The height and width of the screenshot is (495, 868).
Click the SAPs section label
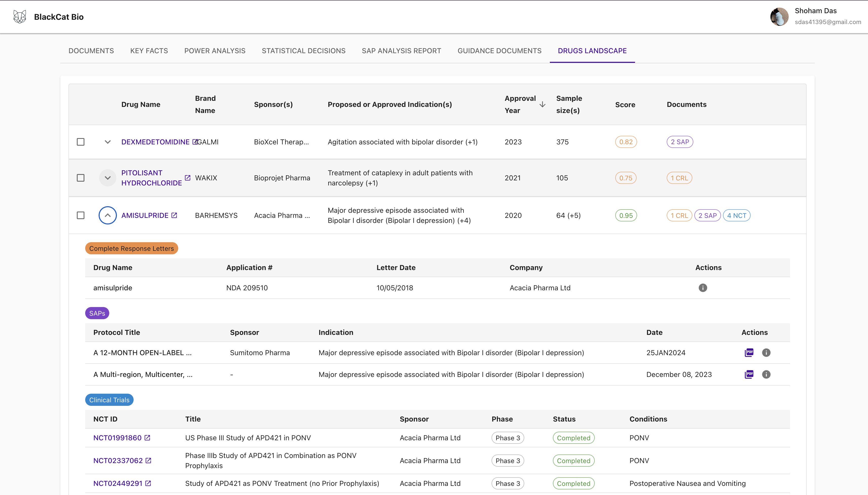tap(97, 313)
